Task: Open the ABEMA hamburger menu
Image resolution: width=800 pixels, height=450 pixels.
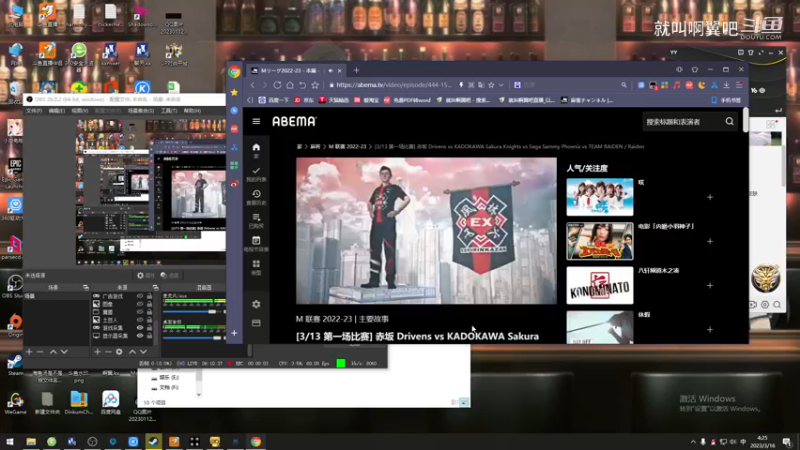Action: pos(256,121)
